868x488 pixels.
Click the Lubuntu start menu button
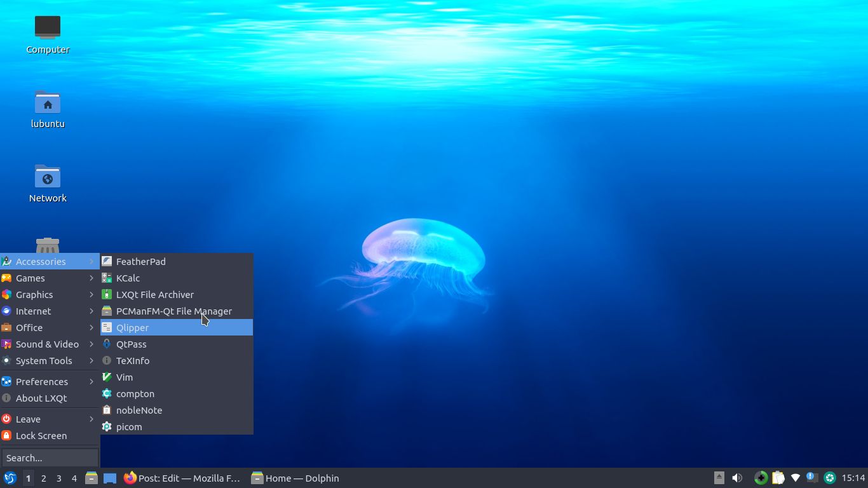[x=10, y=478]
